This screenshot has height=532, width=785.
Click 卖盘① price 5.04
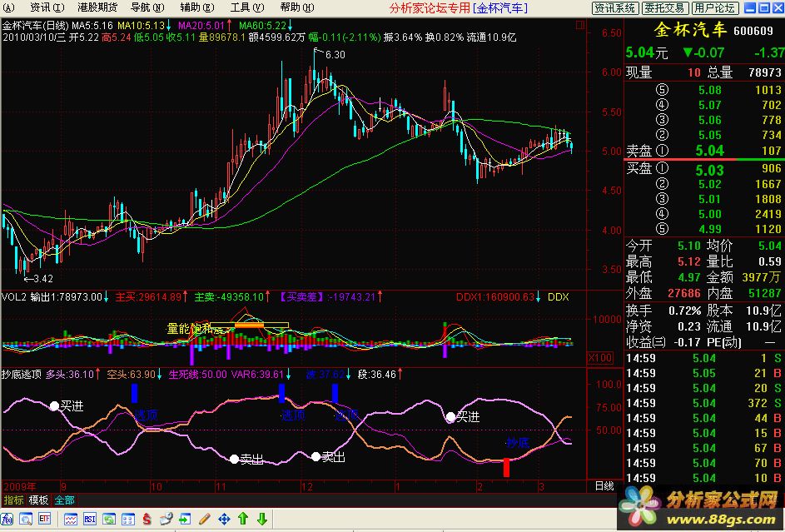point(710,150)
